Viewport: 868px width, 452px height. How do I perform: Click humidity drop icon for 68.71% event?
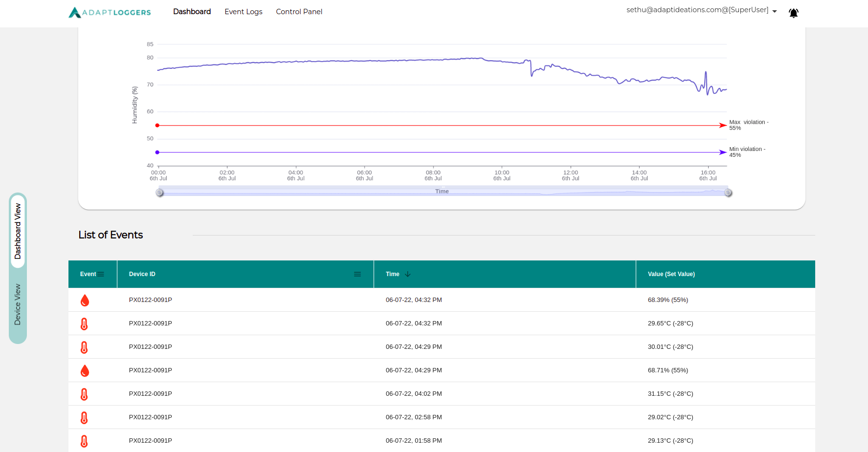coord(85,370)
